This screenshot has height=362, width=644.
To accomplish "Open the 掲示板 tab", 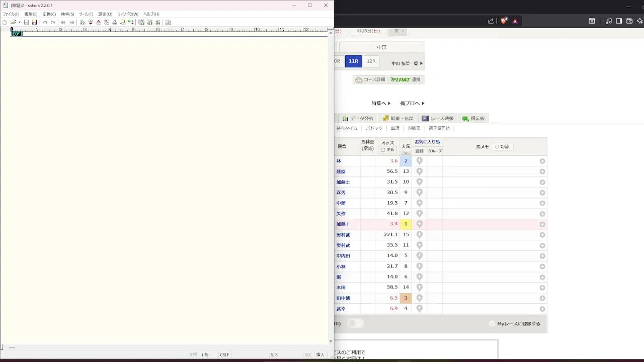I will point(473,119).
